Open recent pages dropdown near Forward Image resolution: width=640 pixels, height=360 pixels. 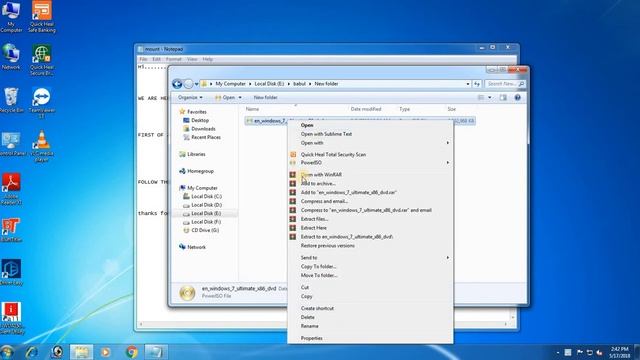click(x=196, y=84)
